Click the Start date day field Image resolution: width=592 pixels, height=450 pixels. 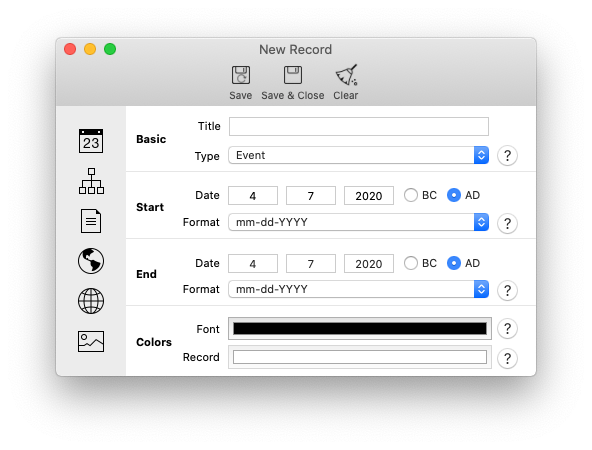pos(311,196)
